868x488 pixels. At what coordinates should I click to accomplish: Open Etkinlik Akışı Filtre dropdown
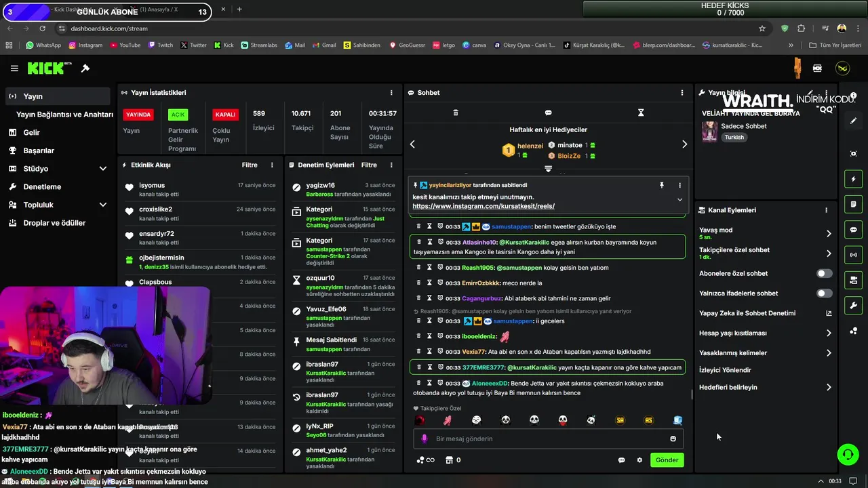(x=250, y=165)
